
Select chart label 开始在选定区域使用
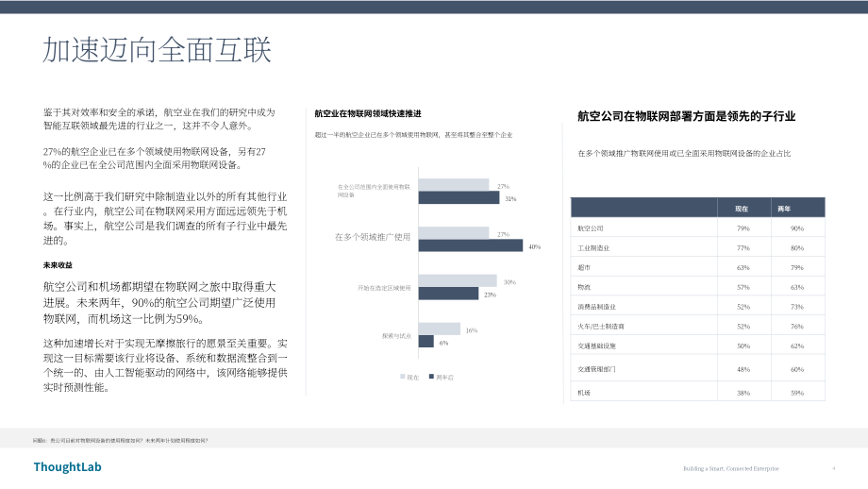pyautogui.click(x=384, y=288)
